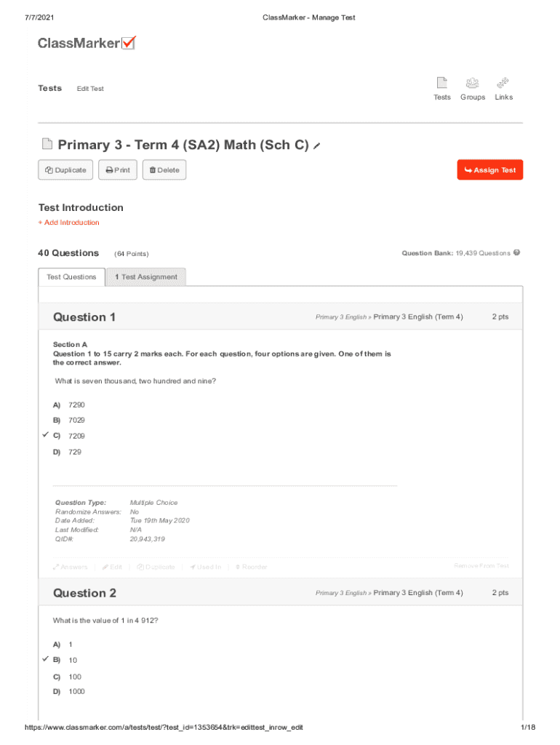Click the pencil icon beside test title
Screen dimensions: 560x745
317,146
